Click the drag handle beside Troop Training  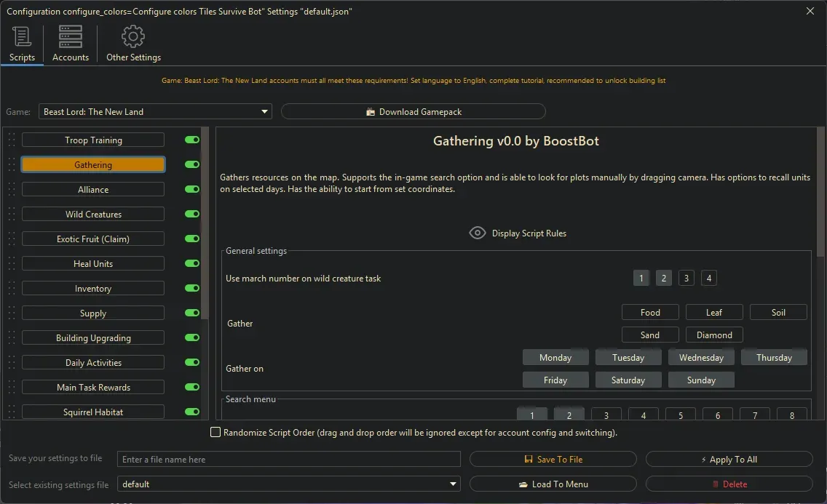click(x=12, y=140)
